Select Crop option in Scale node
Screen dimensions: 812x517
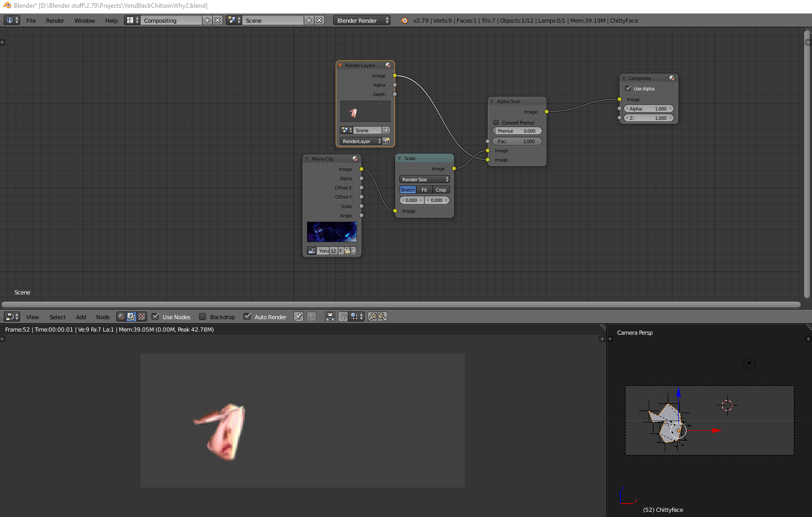point(441,190)
